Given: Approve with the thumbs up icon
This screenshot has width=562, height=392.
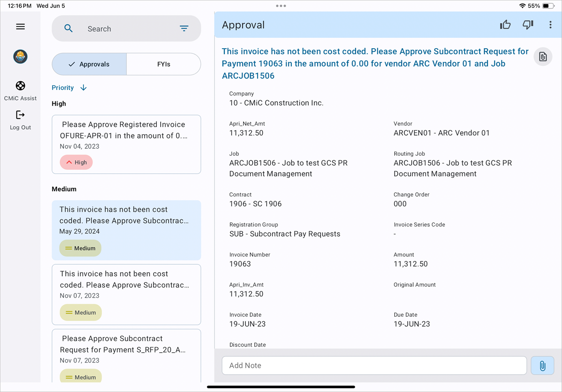Looking at the screenshot, I should (505, 25).
